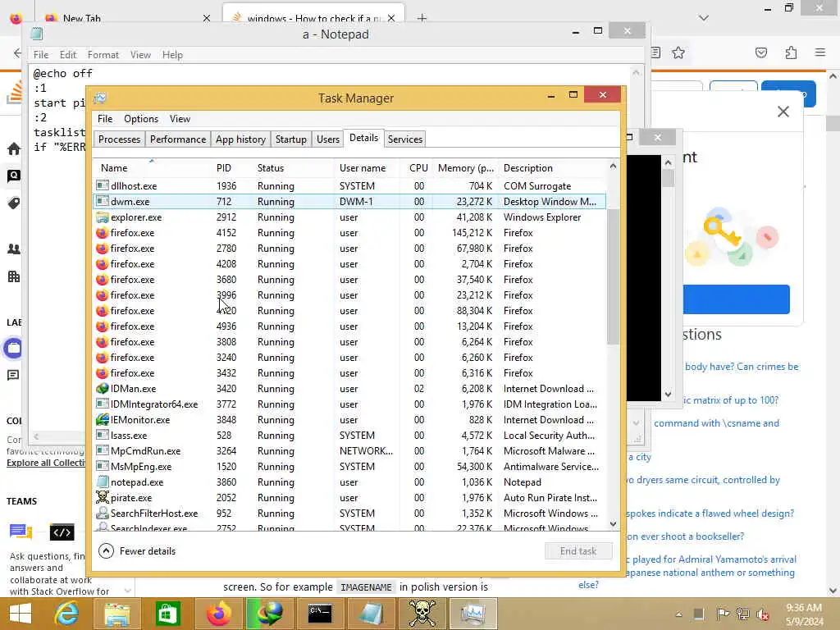This screenshot has width=840, height=630.
Task: Open new Firefox tab with plus button
Action: tap(422, 18)
